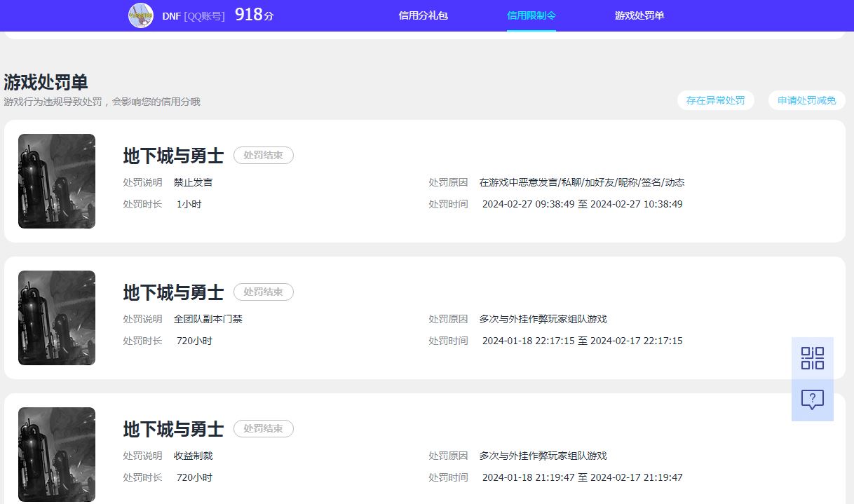Switch to the 信用分礼包 tab
The image size is (854, 504).
click(x=423, y=15)
